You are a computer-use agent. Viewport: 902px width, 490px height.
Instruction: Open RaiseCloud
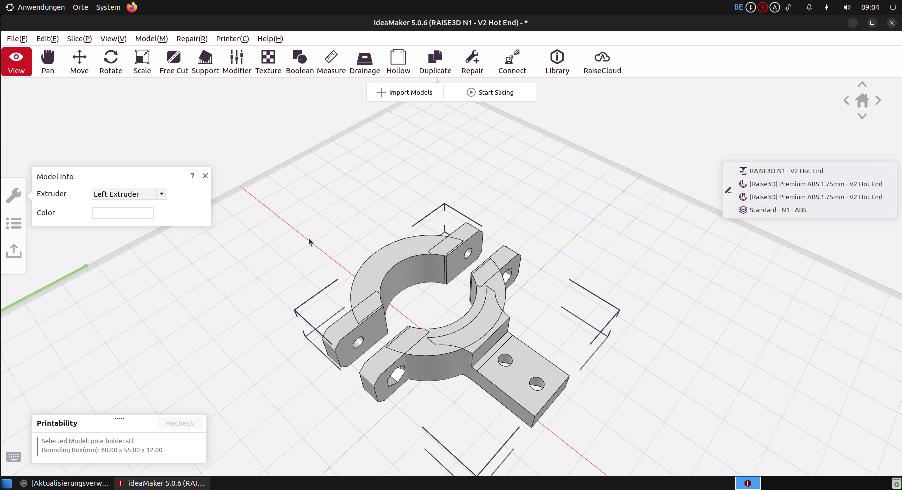pos(602,62)
